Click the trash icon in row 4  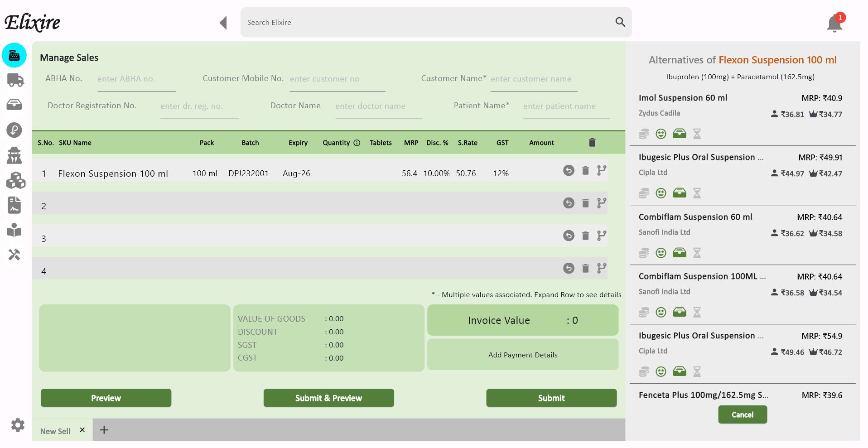coord(585,268)
